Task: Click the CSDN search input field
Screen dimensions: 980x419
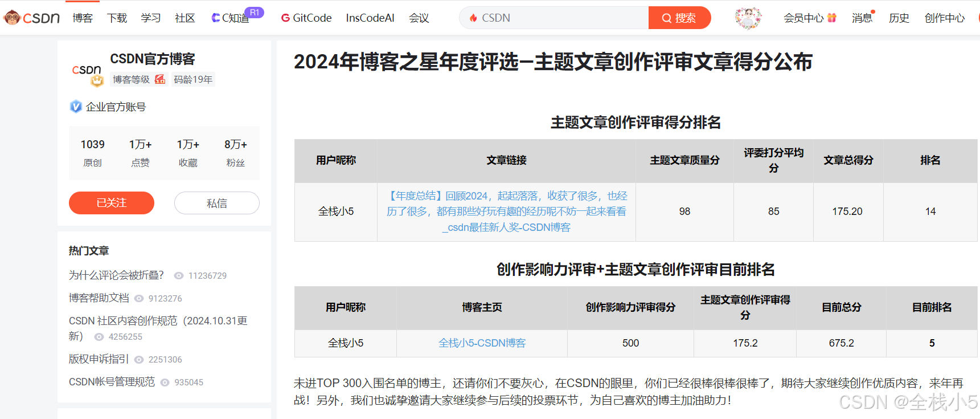Action: coord(553,18)
